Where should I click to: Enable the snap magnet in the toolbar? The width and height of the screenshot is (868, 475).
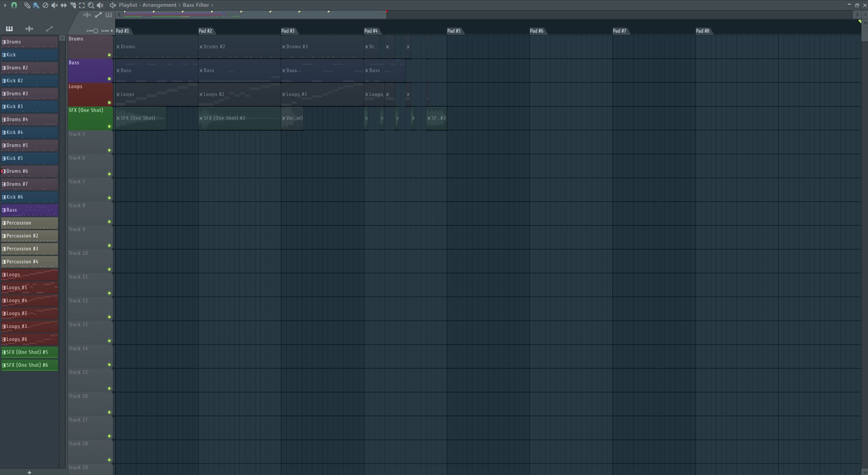[x=14, y=5]
